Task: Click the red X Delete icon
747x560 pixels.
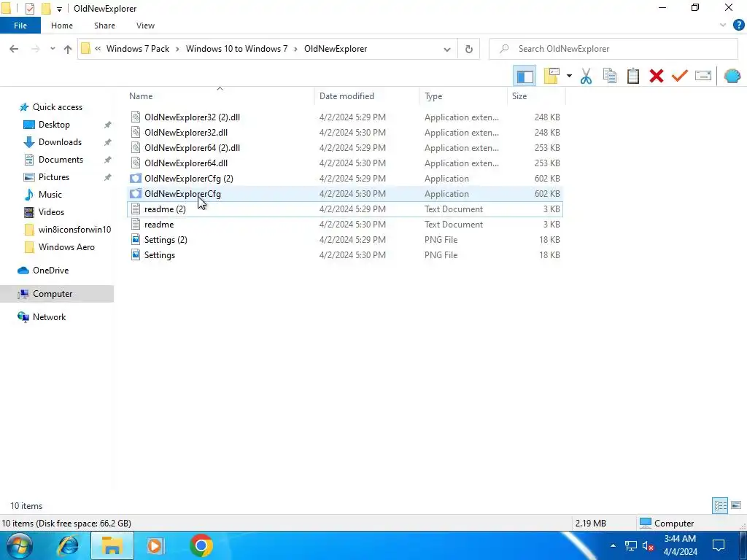Action: (x=657, y=76)
